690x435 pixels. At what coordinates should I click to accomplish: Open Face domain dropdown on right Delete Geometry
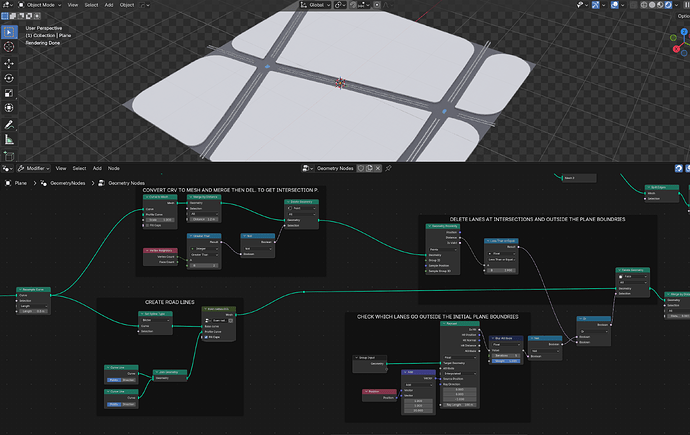(x=633, y=277)
